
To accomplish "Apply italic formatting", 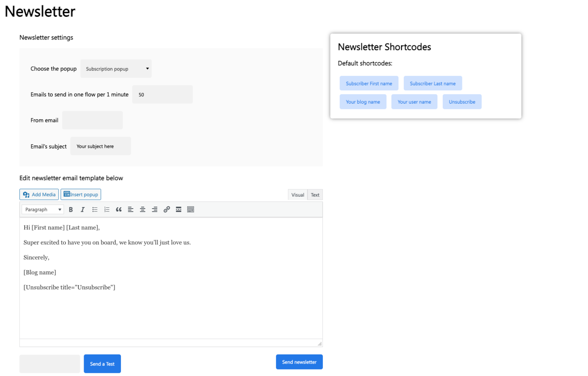I will tap(82, 210).
